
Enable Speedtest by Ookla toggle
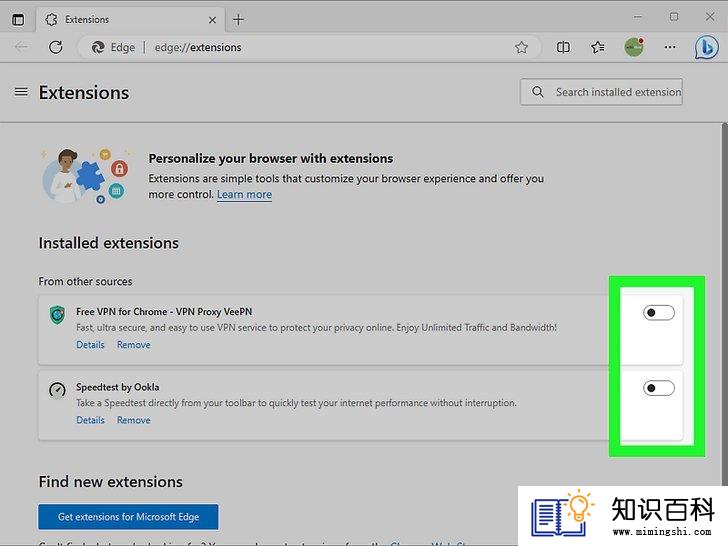(659, 388)
